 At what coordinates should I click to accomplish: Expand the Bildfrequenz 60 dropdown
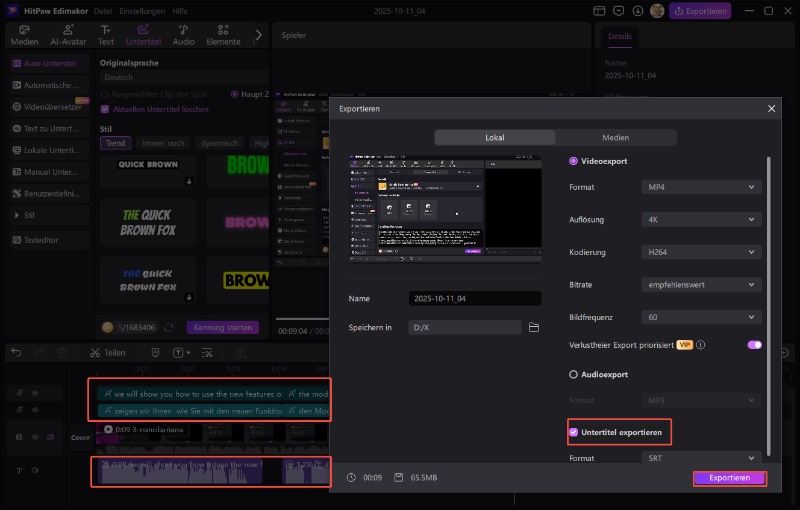[x=700, y=316]
